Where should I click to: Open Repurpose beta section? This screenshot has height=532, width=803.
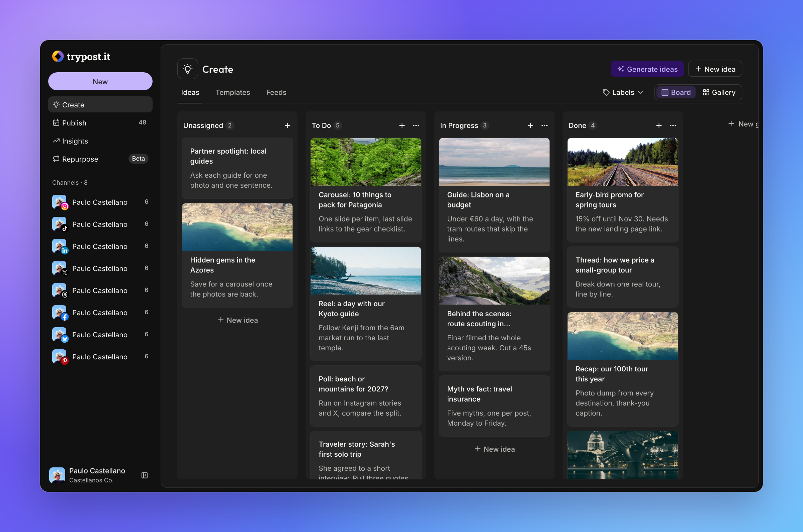click(x=100, y=159)
